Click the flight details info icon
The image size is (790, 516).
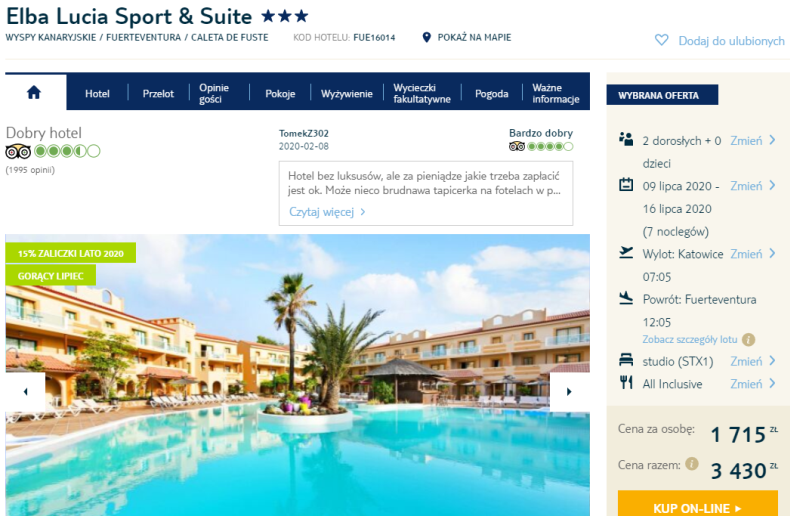(x=749, y=340)
